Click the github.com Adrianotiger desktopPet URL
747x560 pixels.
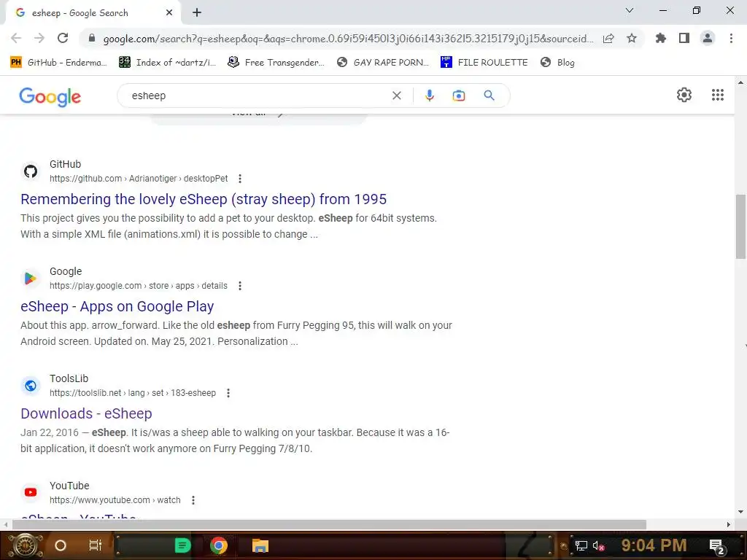[139, 179]
